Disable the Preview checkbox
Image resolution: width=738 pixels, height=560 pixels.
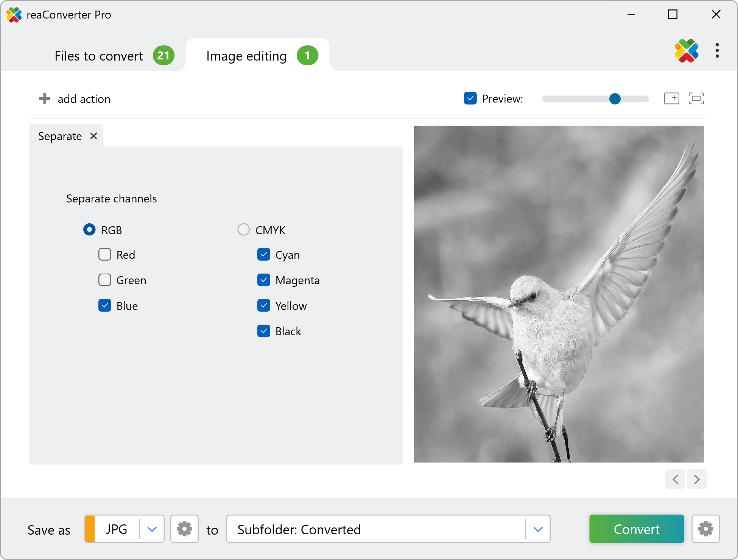(470, 99)
